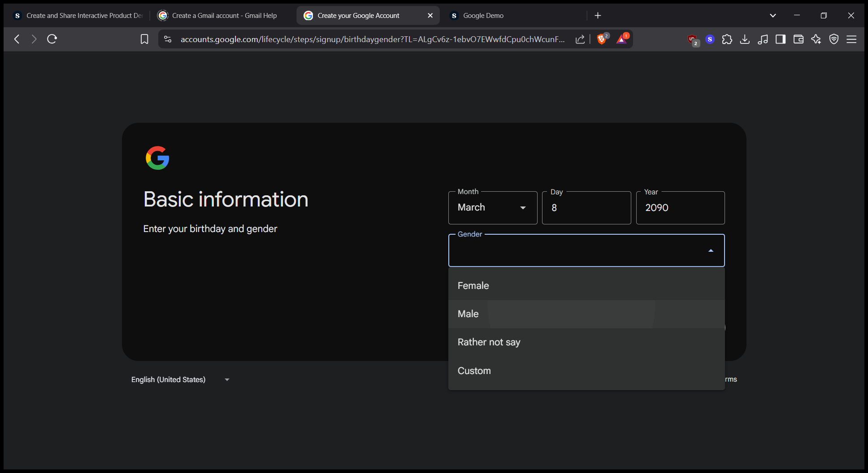
Task: Switch to Create and Share Interactive Product tab
Action: pyautogui.click(x=78, y=16)
